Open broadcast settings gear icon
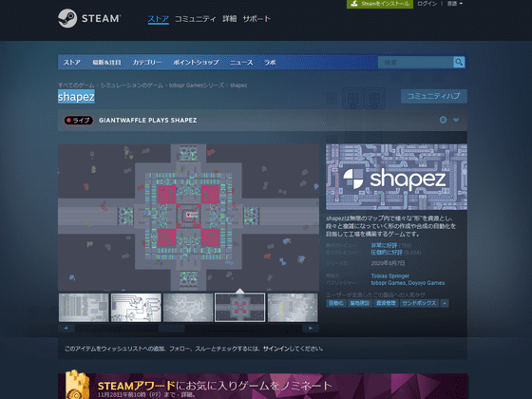Viewport: 532px width, 399px height. [443, 120]
